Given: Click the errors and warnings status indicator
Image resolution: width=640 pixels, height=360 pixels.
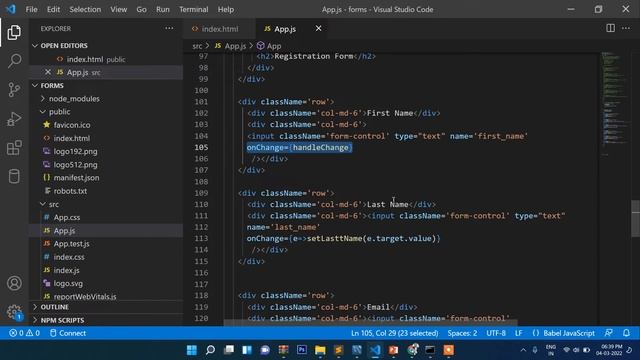Looking at the screenshot, I should click(x=24, y=333).
